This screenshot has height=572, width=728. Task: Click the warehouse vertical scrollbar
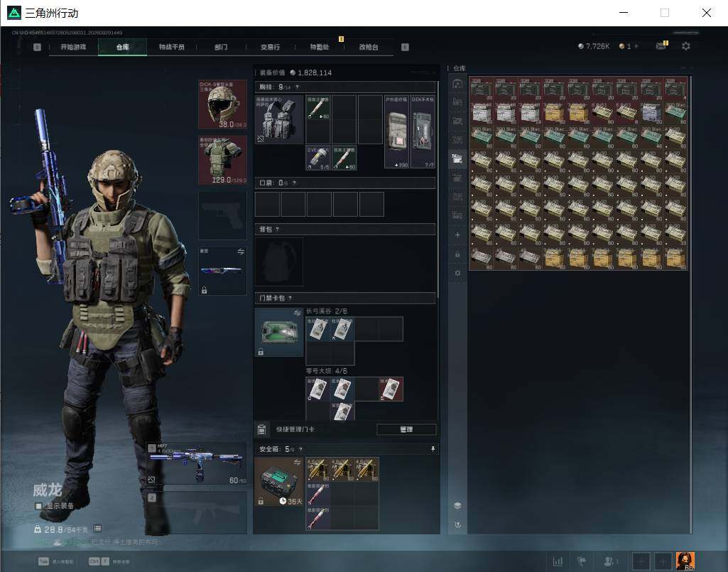690,304
